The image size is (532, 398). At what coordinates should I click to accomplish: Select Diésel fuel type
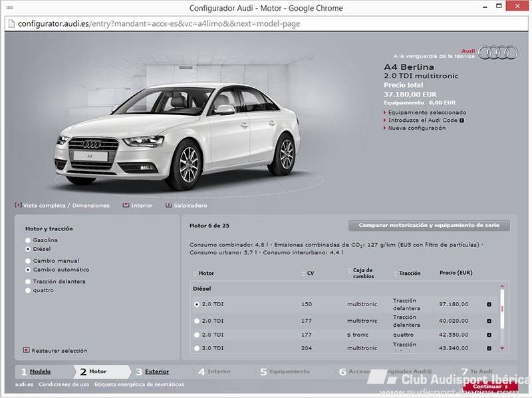coord(28,249)
